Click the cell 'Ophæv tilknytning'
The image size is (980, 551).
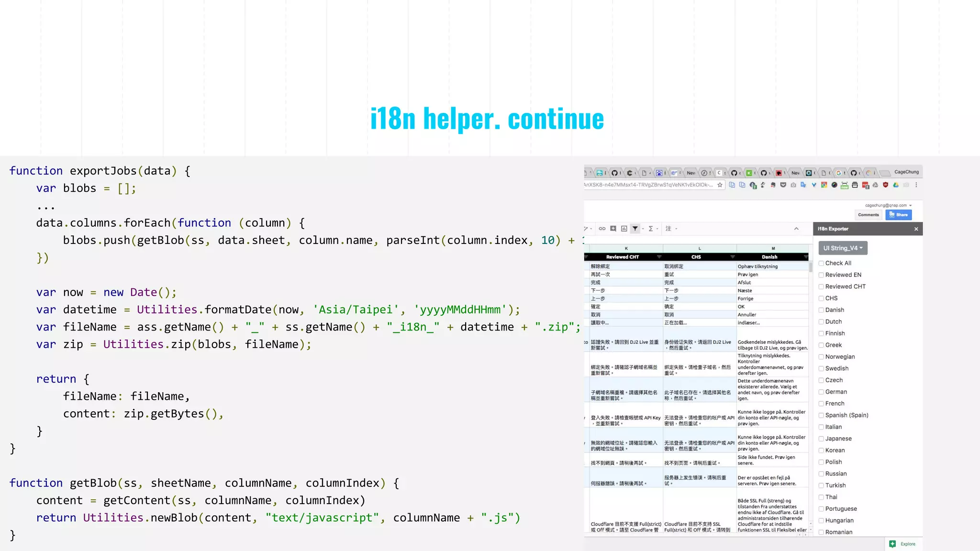point(772,266)
